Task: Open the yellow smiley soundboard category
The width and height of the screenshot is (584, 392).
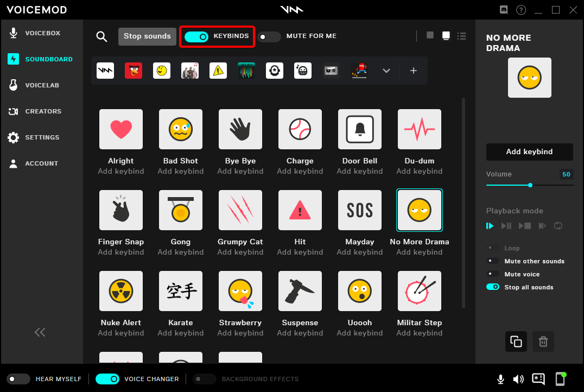Action: 162,71
